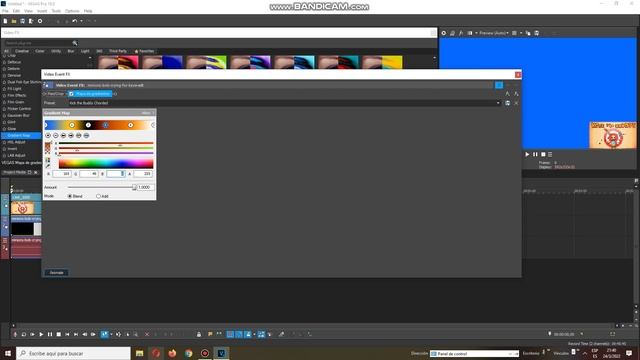Toggle the Mapa de gradientes effect checkbox

(x=71, y=94)
